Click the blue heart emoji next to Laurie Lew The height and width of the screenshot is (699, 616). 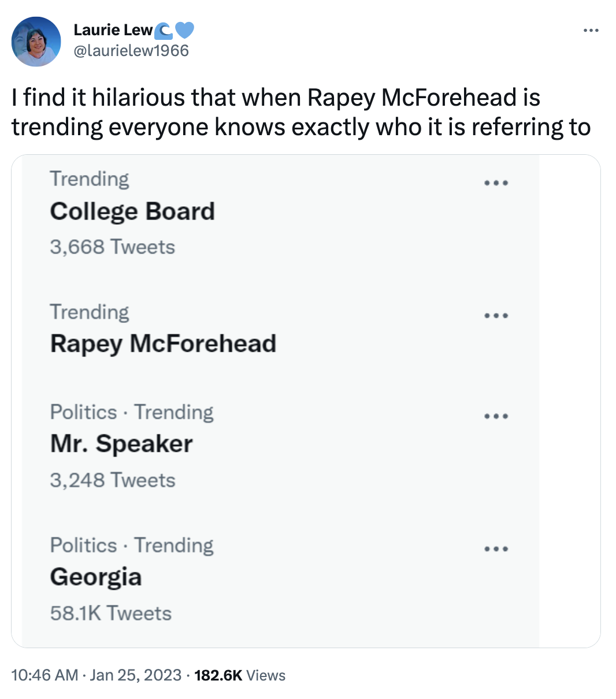[185, 29]
